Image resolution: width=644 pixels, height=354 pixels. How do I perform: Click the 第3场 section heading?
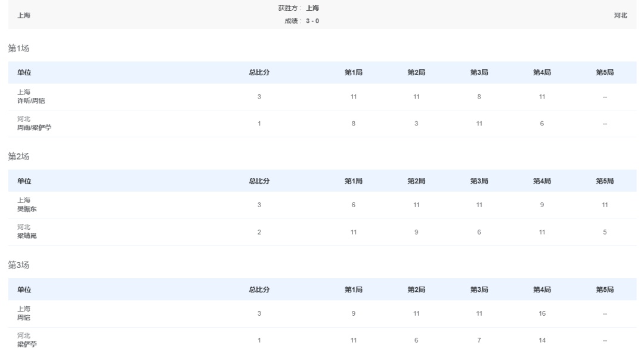[18, 265]
